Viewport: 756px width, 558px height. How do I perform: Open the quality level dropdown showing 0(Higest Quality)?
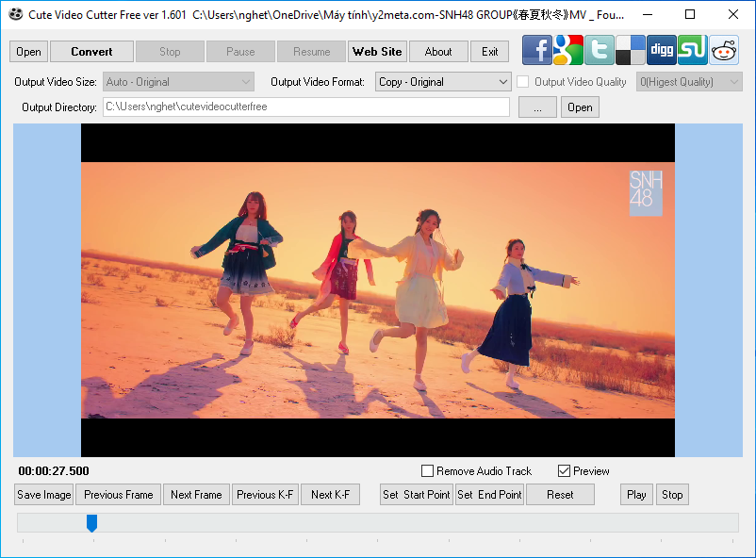(x=687, y=82)
